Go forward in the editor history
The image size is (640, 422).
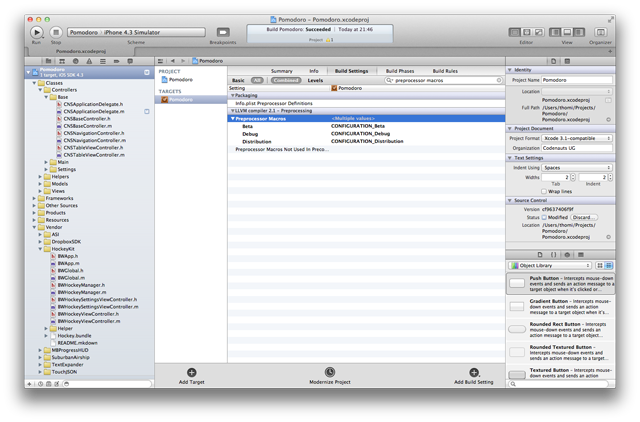pyautogui.click(x=183, y=61)
